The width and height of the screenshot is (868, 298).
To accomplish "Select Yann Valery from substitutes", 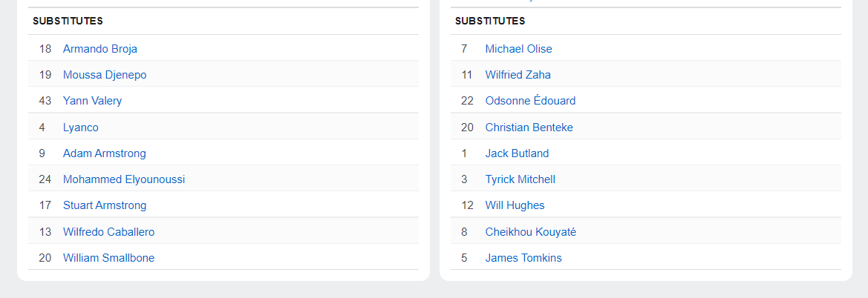I will (92, 101).
